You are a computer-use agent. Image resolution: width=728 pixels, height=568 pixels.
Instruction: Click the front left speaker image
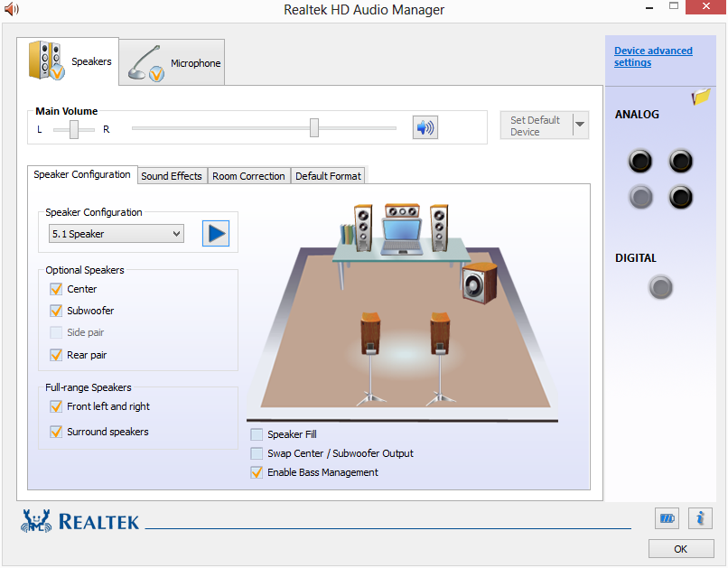click(363, 228)
